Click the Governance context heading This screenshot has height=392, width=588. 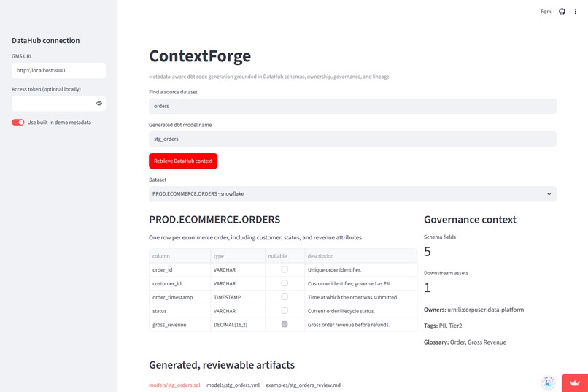click(x=470, y=220)
